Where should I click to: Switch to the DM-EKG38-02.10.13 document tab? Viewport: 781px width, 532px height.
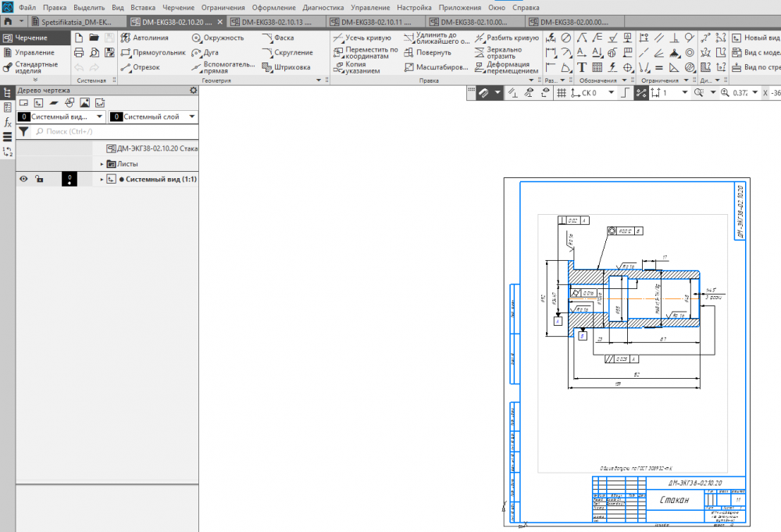[273, 22]
